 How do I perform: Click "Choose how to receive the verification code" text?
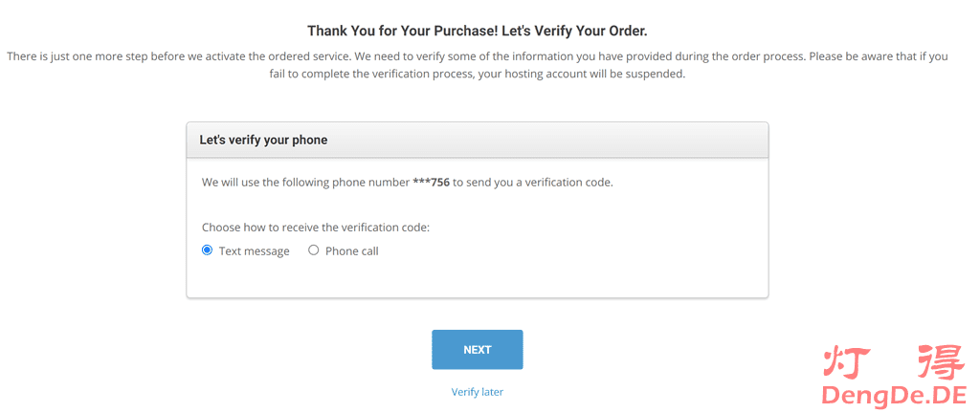click(x=316, y=228)
